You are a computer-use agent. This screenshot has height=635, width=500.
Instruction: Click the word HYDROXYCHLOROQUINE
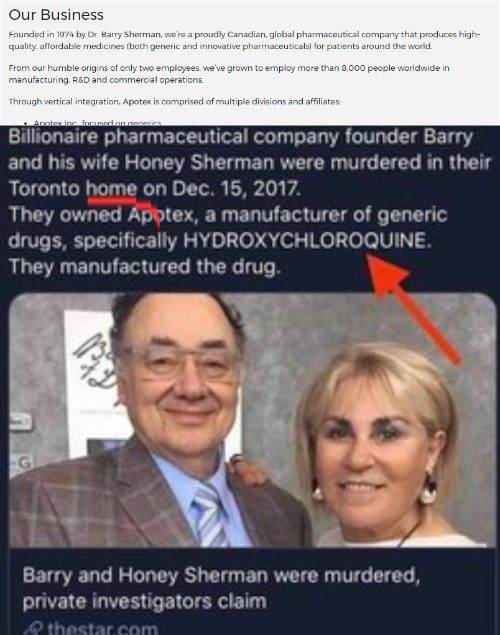tap(307, 241)
